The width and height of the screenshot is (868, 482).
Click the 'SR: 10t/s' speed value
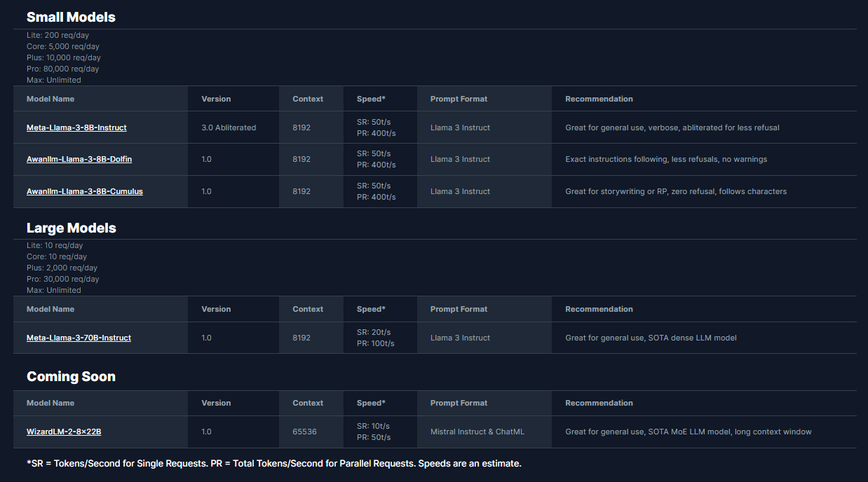373,426
